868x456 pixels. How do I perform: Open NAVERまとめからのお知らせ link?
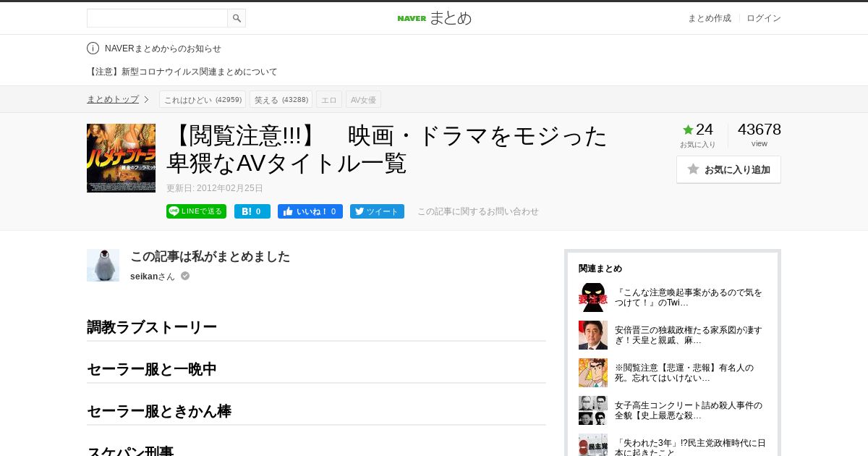tap(163, 48)
